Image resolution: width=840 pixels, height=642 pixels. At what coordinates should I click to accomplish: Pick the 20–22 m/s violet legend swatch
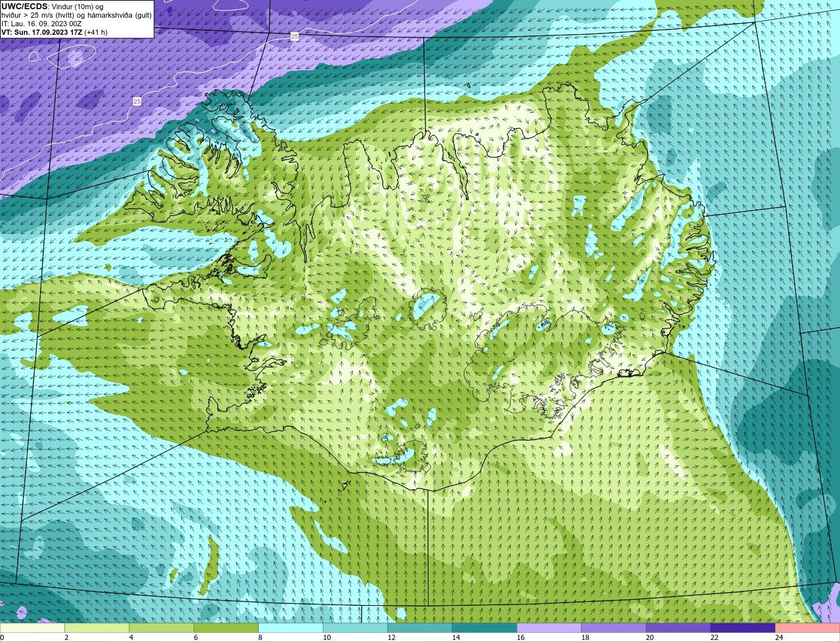(x=679, y=628)
